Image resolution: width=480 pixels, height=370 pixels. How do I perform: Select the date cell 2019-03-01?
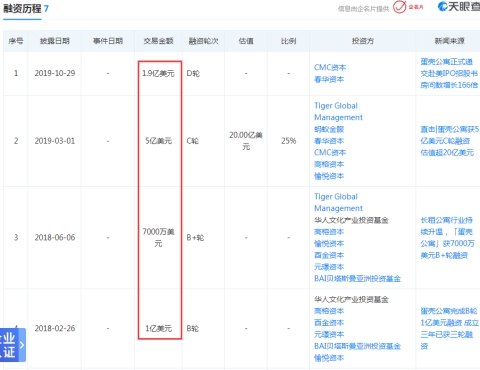click(55, 141)
